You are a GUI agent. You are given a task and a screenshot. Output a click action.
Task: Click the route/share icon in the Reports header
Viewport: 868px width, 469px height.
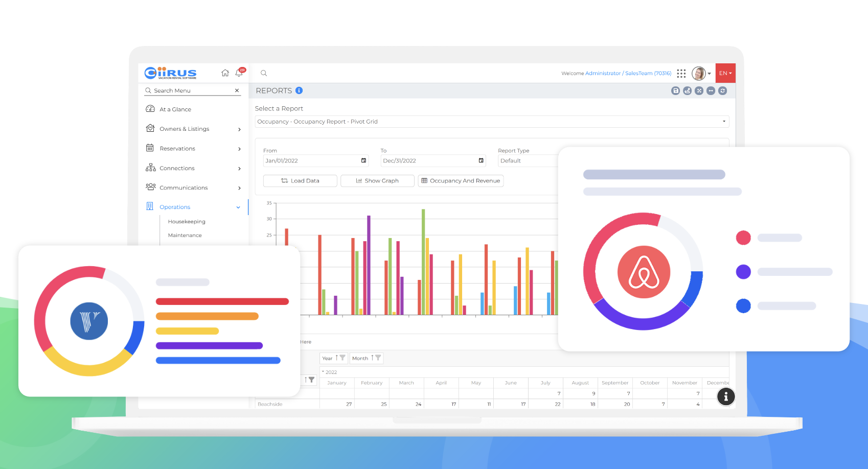[x=687, y=90]
